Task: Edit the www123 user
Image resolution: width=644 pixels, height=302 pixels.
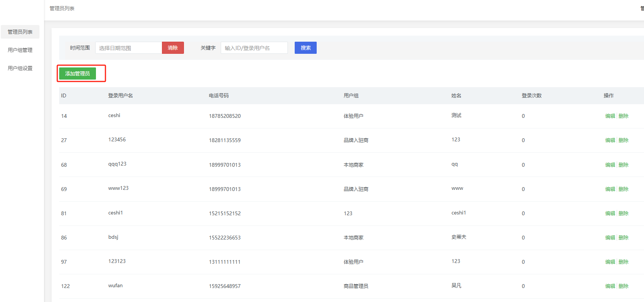Action: click(x=610, y=189)
